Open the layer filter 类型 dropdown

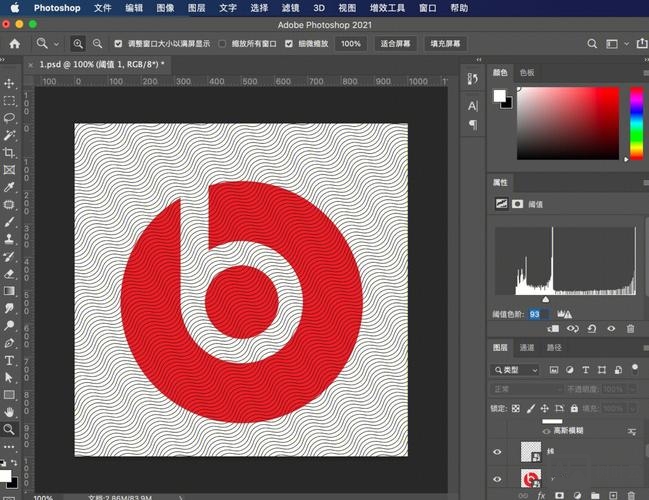(517, 370)
